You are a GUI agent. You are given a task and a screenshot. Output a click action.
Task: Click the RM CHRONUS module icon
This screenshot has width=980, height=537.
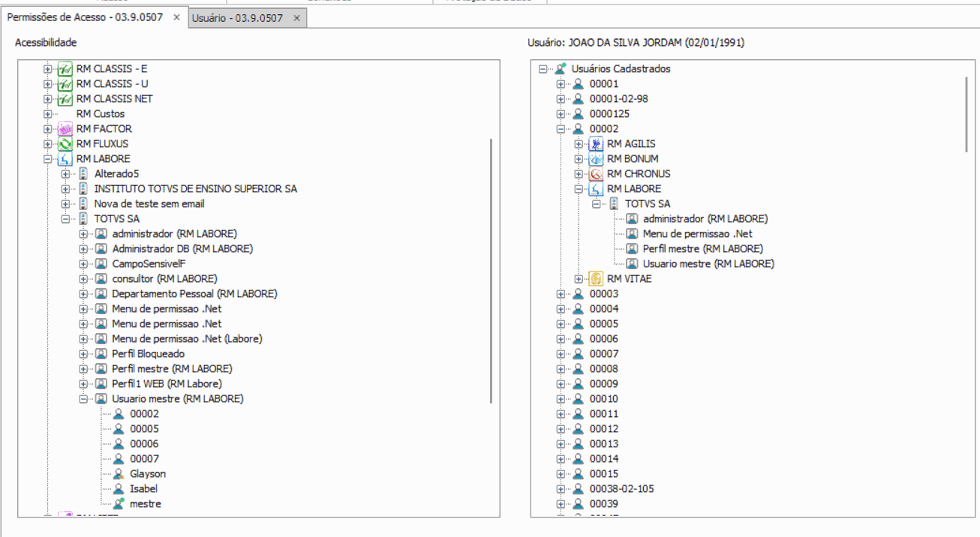tap(596, 174)
